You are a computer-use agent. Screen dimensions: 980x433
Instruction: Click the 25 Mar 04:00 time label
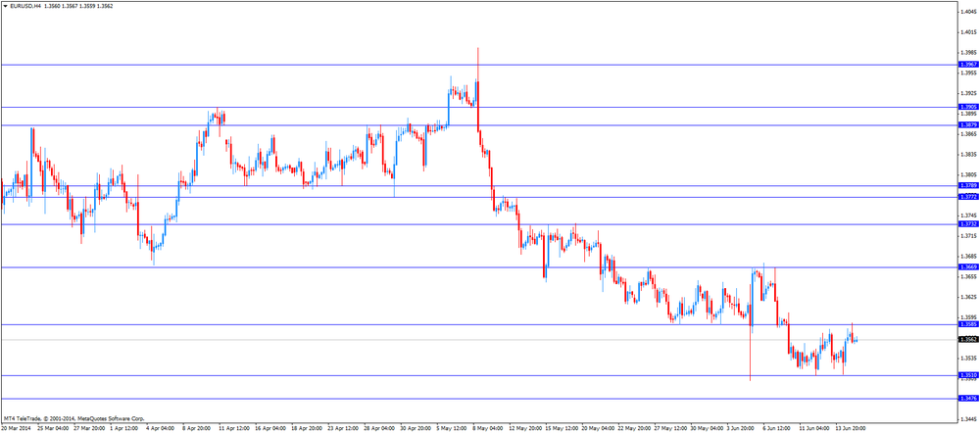coord(52,429)
